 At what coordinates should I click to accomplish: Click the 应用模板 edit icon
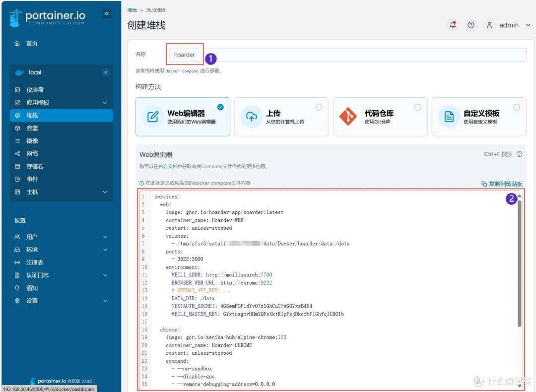[x=17, y=103]
